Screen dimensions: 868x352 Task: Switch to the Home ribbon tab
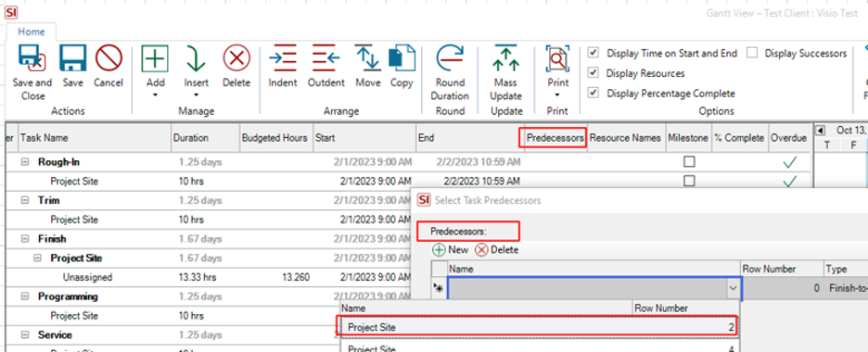tap(32, 31)
